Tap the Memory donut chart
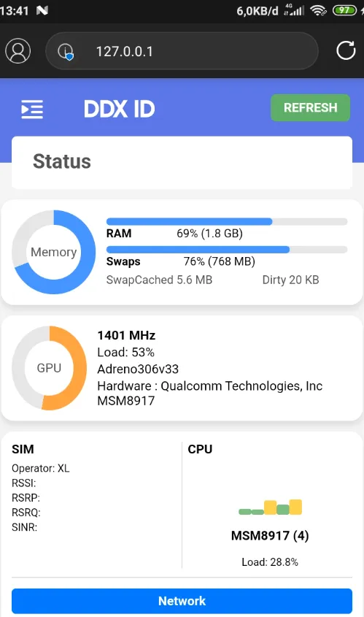Viewport: 364px width, 617px height. coord(54,252)
